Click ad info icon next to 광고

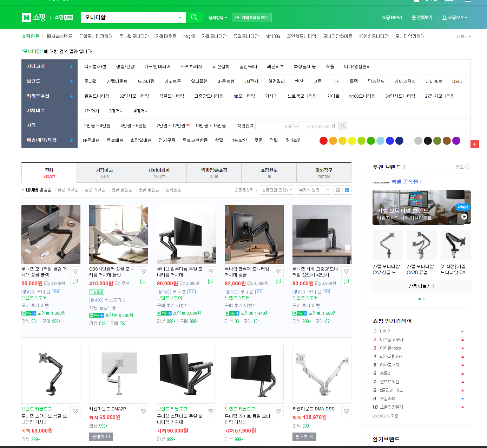click(x=468, y=167)
